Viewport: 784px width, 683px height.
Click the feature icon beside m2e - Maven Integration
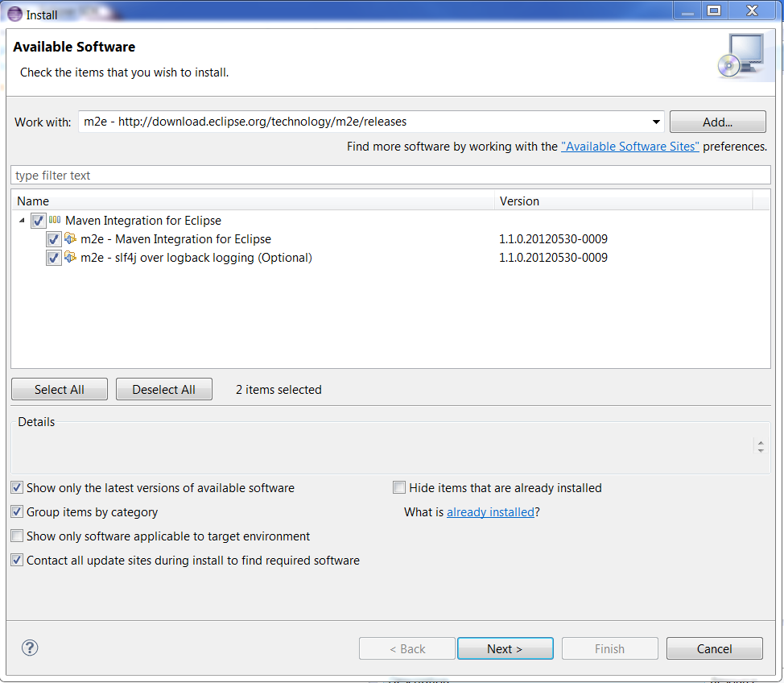71,238
